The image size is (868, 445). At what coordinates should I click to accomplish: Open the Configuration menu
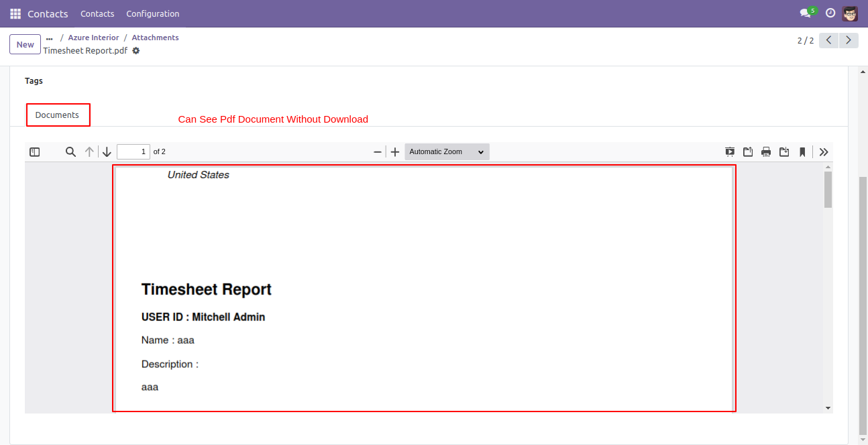click(153, 13)
